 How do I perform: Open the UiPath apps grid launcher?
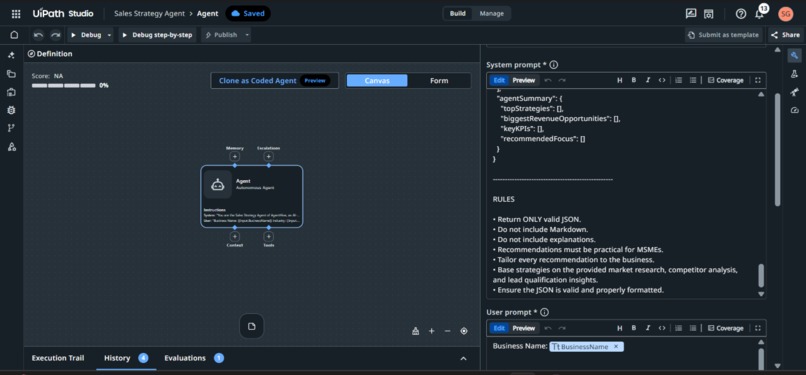coord(16,14)
